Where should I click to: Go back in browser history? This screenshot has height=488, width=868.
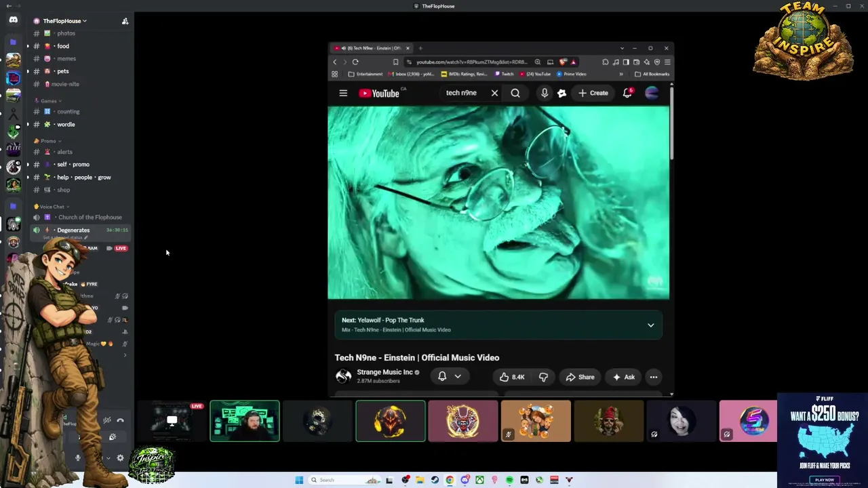pos(334,62)
